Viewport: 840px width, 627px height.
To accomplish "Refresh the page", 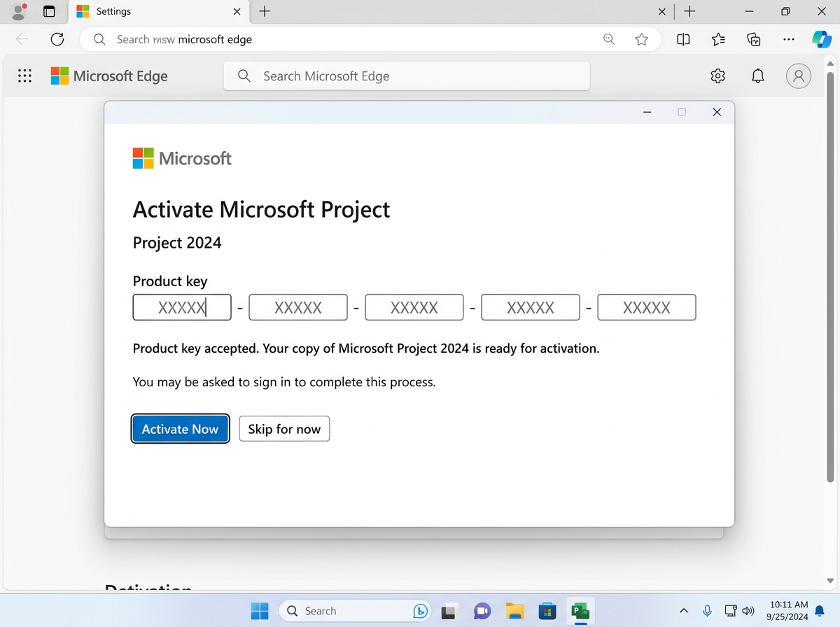I will (x=57, y=39).
